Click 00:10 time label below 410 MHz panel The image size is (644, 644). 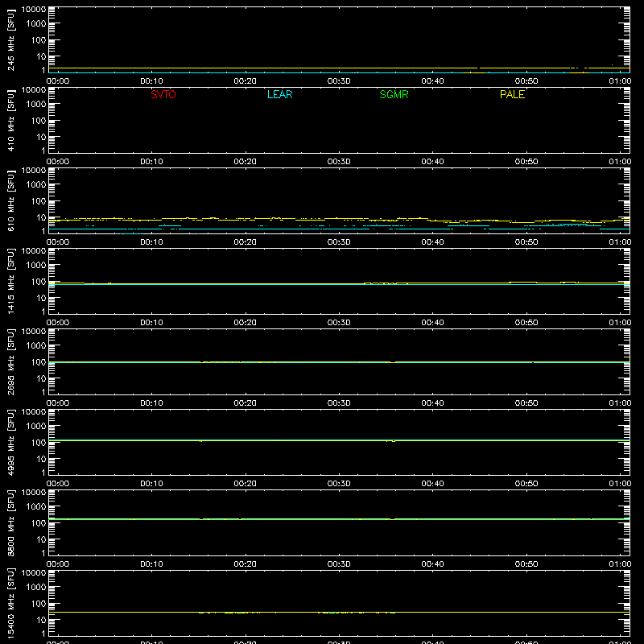[x=151, y=162]
